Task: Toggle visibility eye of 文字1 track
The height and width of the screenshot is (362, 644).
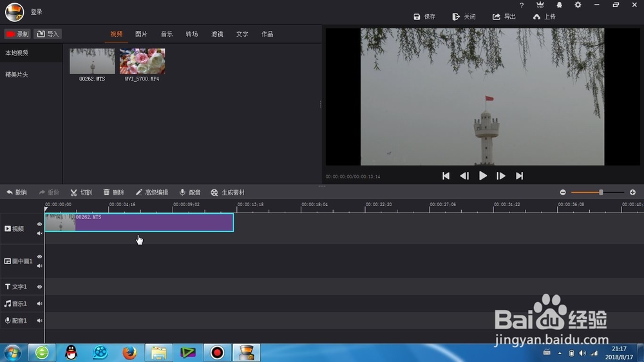Action: pyautogui.click(x=39, y=287)
